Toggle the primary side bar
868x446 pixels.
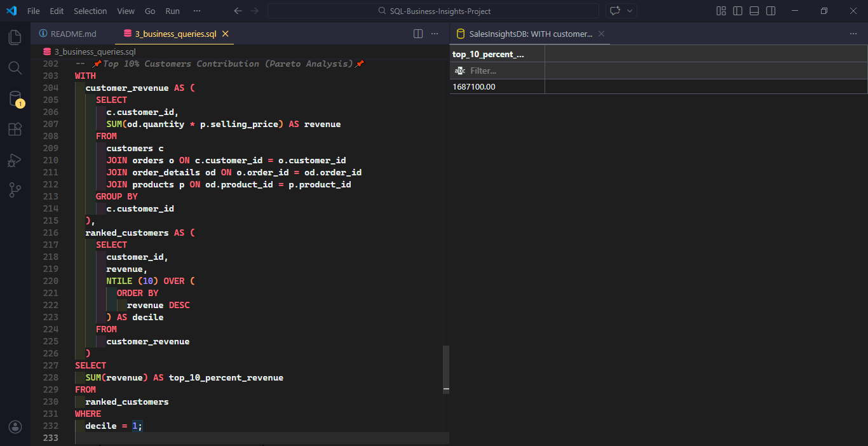[738, 11]
